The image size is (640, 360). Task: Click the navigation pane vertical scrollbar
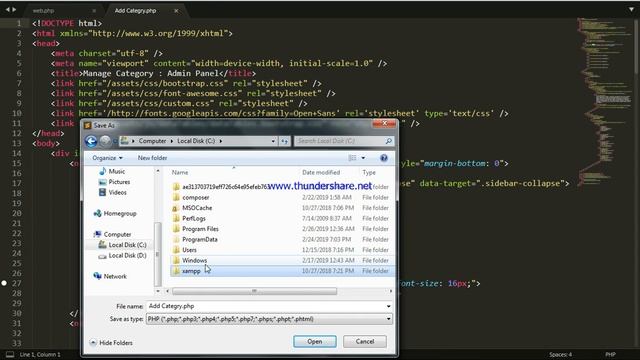(x=158, y=253)
